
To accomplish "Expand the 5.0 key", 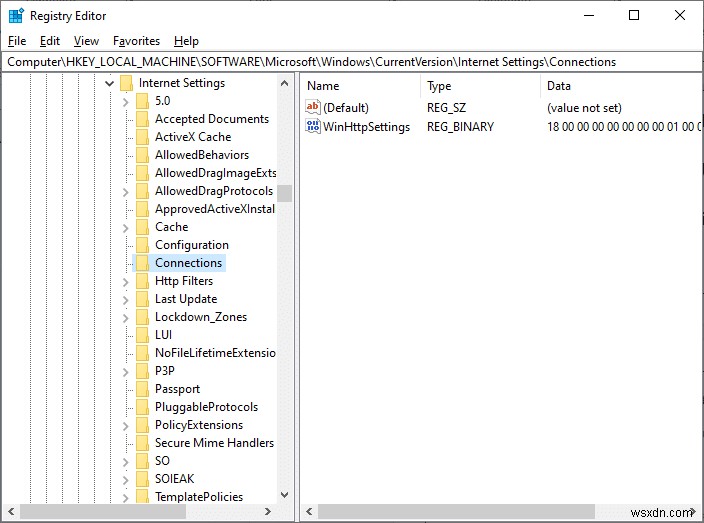I will (x=126, y=102).
